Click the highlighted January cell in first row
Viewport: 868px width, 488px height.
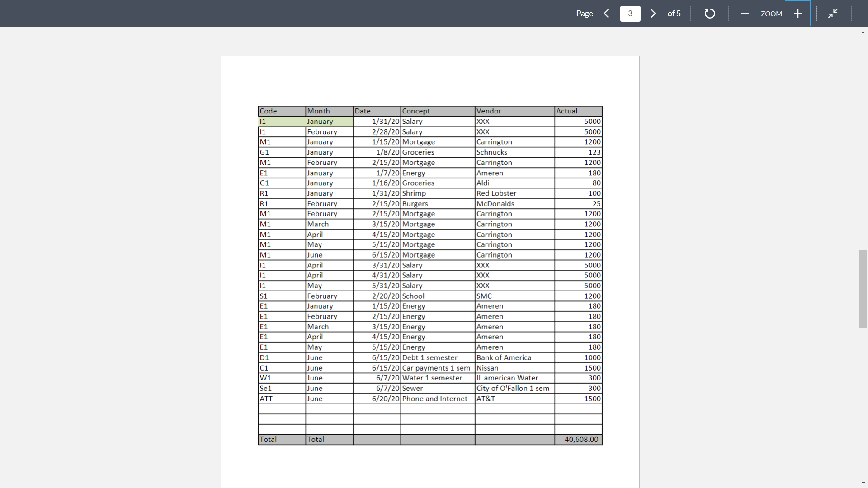(329, 122)
